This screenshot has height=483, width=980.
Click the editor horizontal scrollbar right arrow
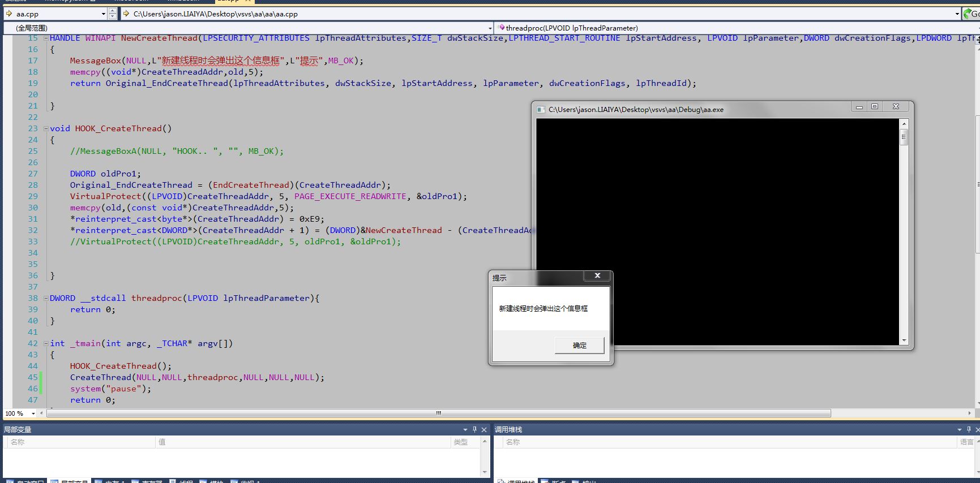pos(970,413)
